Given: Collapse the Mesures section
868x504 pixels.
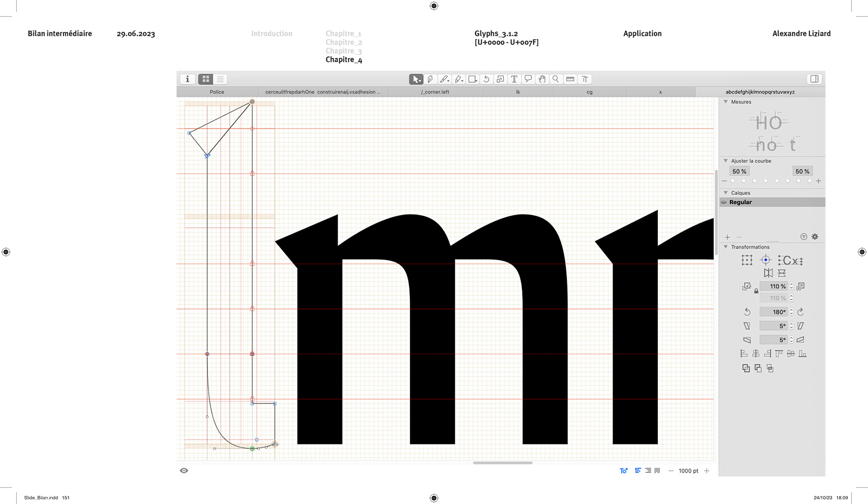Looking at the screenshot, I should [x=725, y=102].
